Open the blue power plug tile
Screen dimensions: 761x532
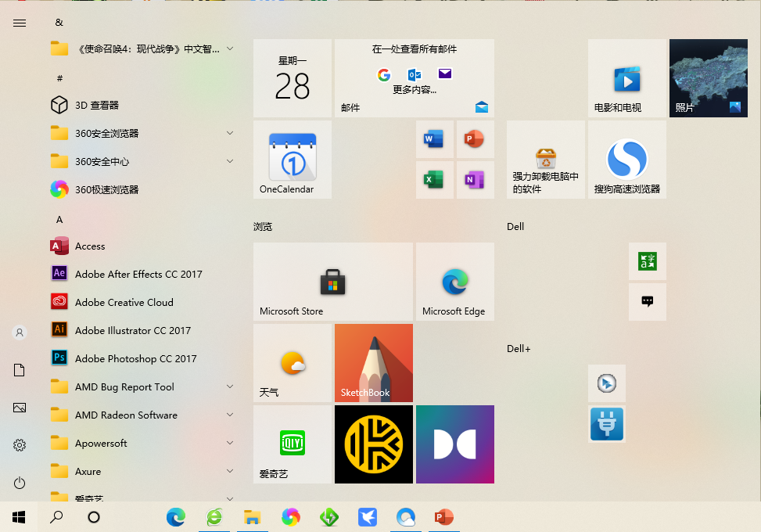point(607,424)
